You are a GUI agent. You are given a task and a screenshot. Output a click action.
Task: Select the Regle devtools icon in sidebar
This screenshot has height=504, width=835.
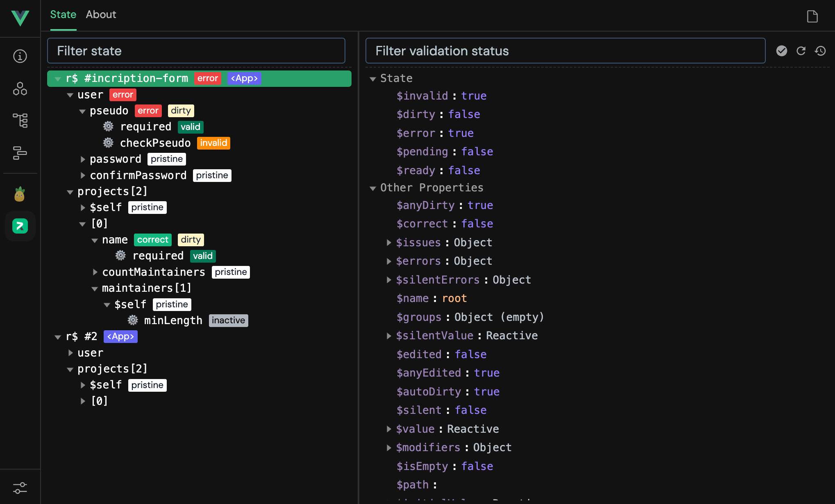[20, 226]
